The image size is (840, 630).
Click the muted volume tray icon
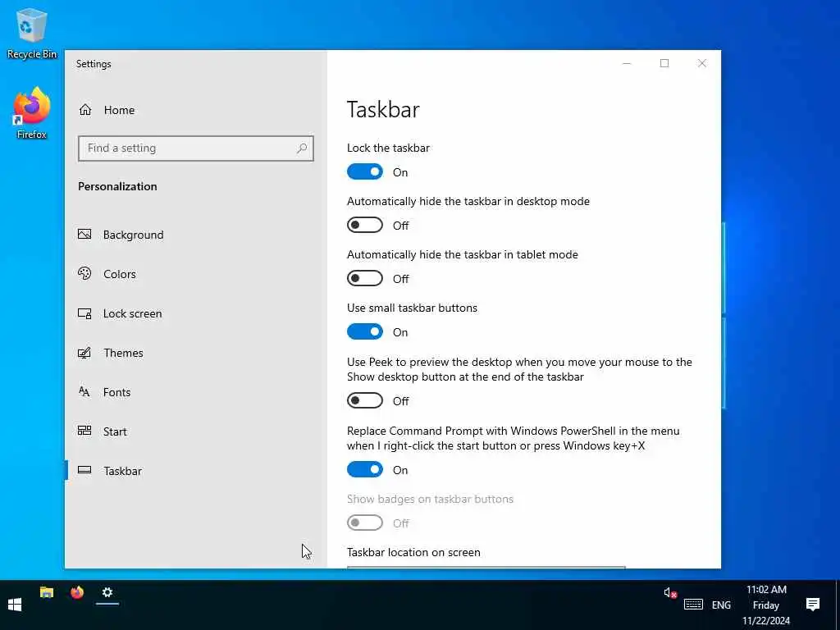pyautogui.click(x=670, y=593)
